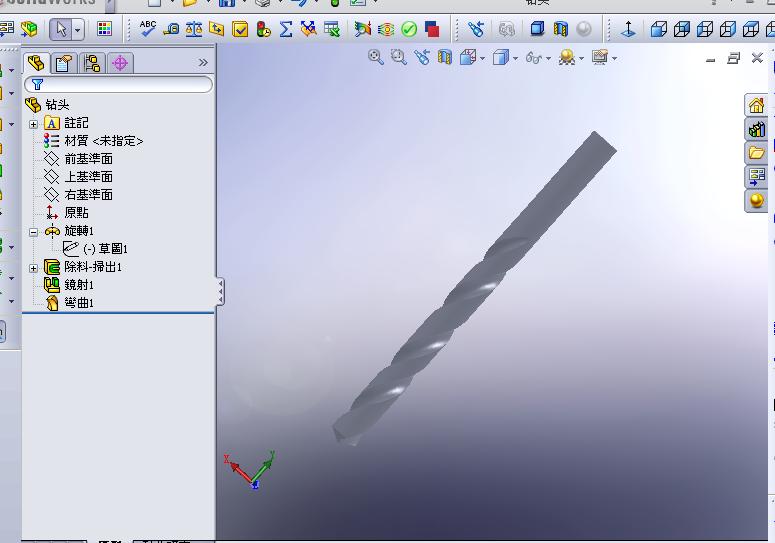Switch to second standard view cube
The height and width of the screenshot is (543, 775).
click(x=682, y=29)
